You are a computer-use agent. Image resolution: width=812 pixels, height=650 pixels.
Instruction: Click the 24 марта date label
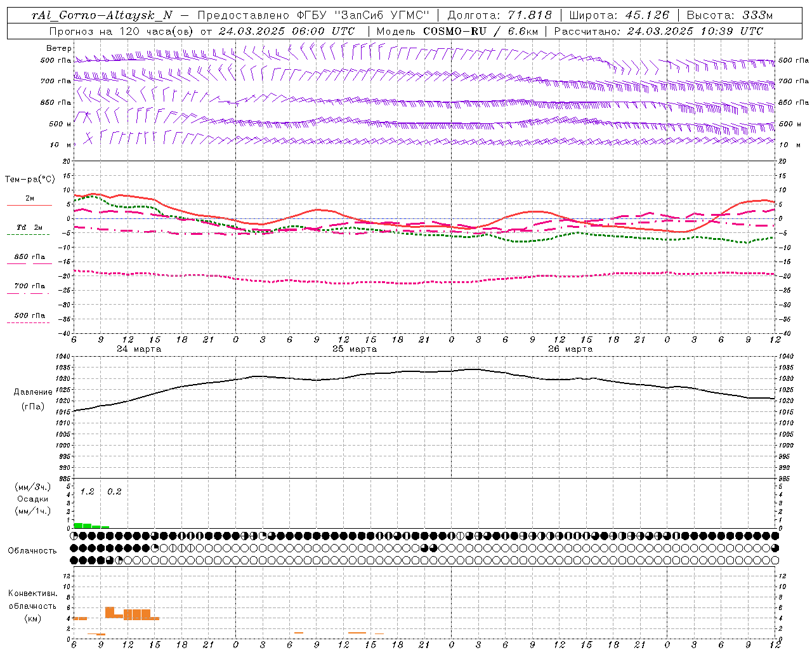click(139, 349)
